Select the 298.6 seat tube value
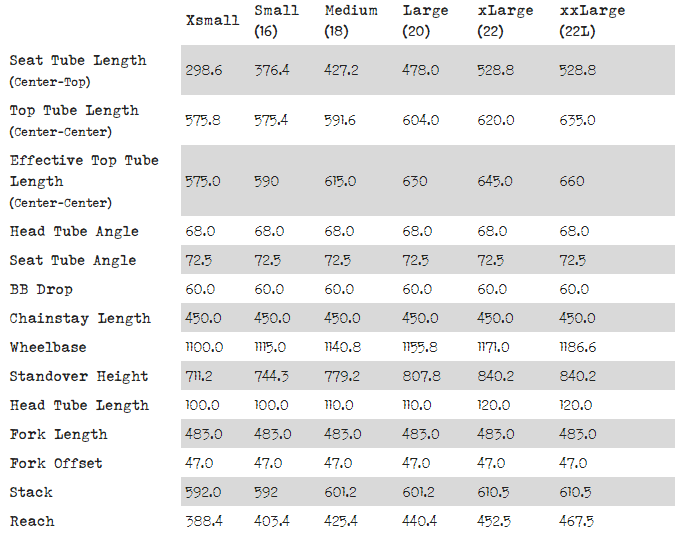The height and width of the screenshot is (542, 681). 203,70
